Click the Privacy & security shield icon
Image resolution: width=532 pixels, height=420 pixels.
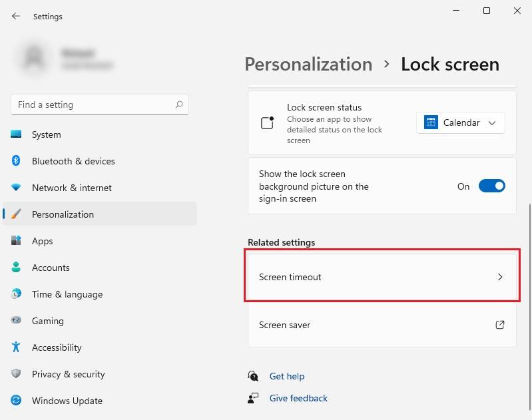point(16,374)
